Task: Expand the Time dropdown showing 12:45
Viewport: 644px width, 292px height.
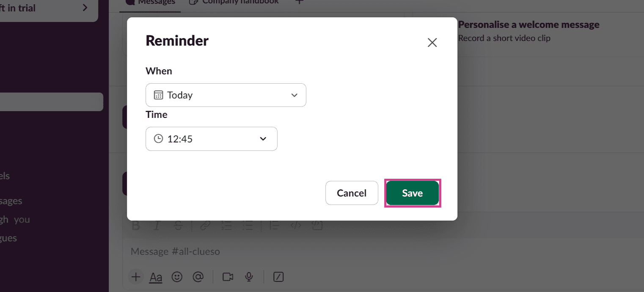Action: (x=211, y=139)
